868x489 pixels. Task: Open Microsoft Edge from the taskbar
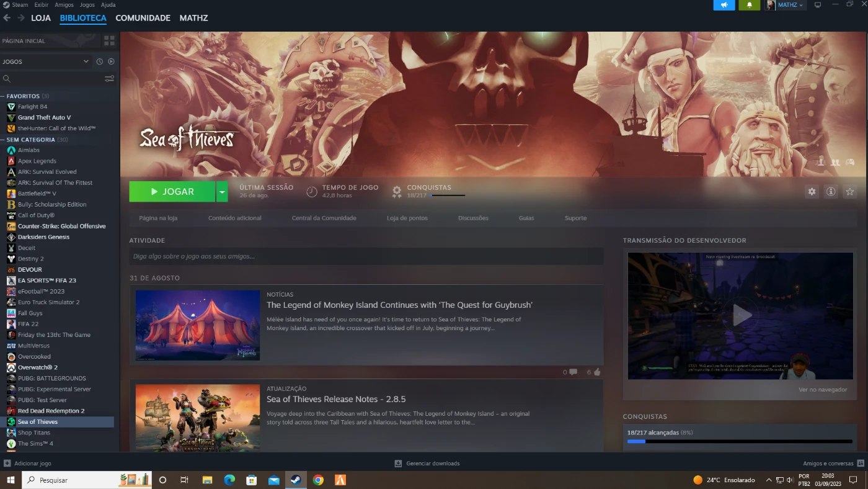click(x=229, y=480)
